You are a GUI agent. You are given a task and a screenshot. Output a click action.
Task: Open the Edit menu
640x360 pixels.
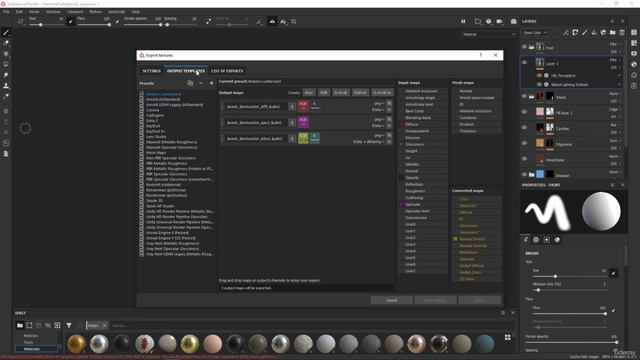19,12
